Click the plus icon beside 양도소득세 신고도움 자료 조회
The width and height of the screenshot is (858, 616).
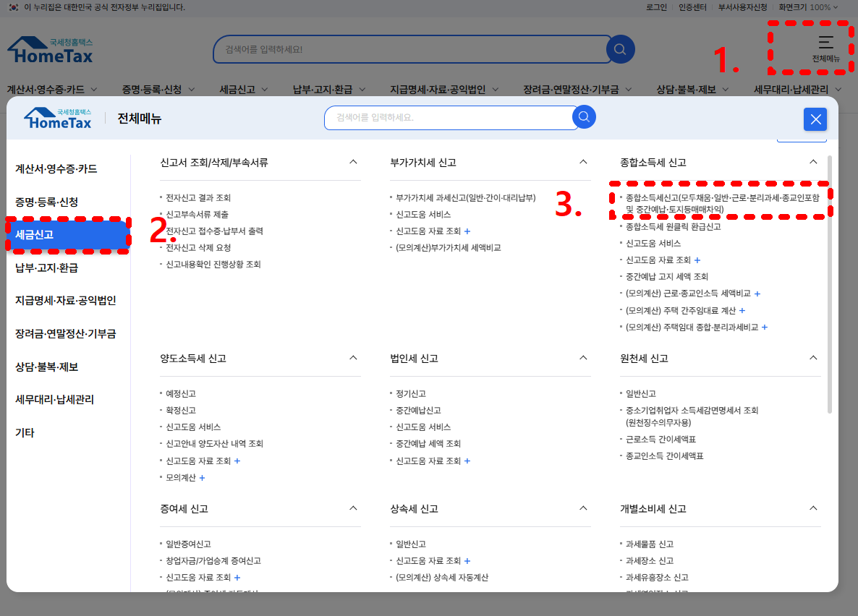[x=237, y=461]
